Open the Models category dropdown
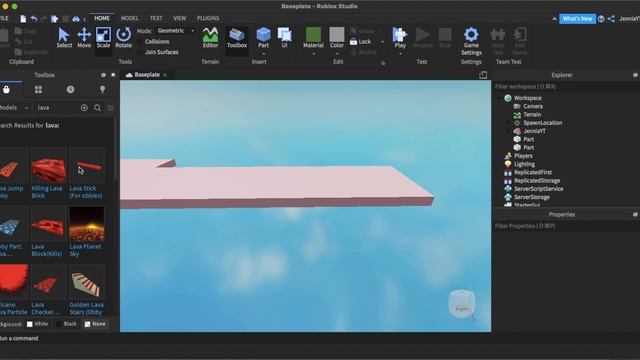 (14, 108)
